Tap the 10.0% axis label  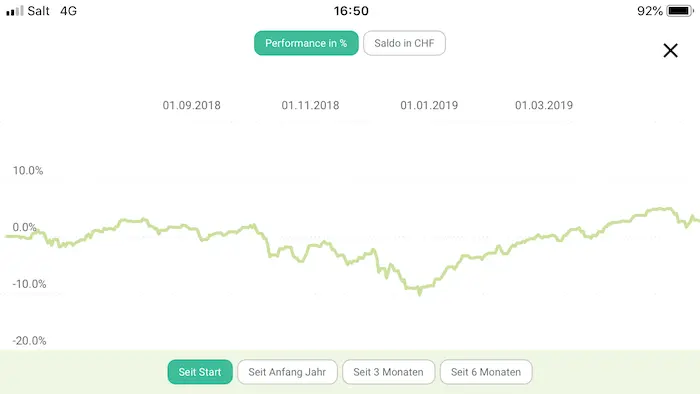pyautogui.click(x=28, y=170)
